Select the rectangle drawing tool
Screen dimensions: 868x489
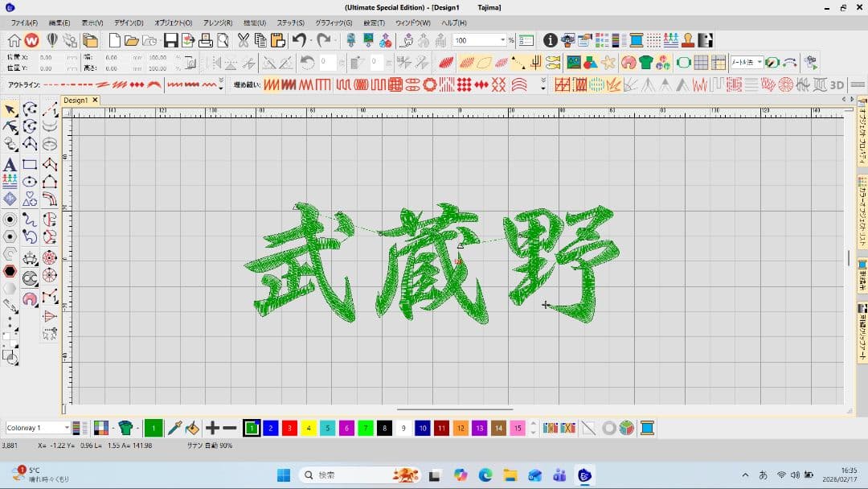click(28, 163)
